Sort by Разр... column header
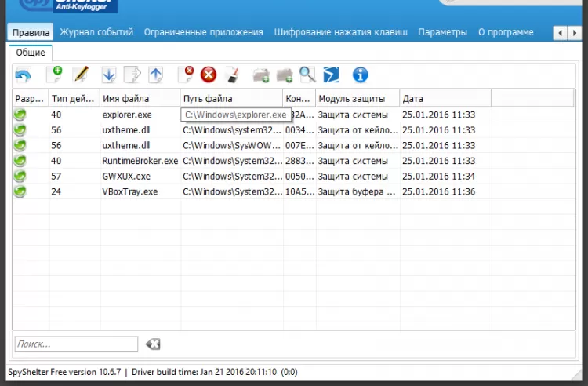Image resolution: width=588 pixels, height=386 pixels. [x=30, y=98]
